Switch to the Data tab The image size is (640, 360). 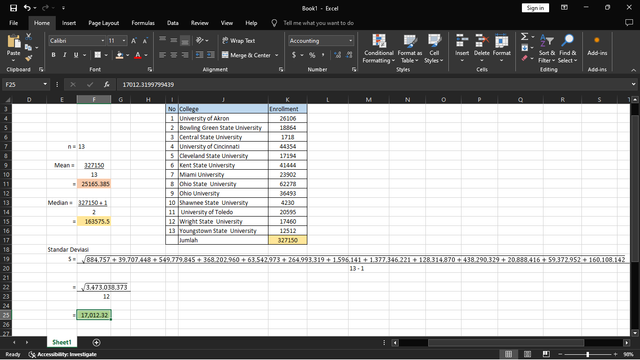[x=173, y=23]
